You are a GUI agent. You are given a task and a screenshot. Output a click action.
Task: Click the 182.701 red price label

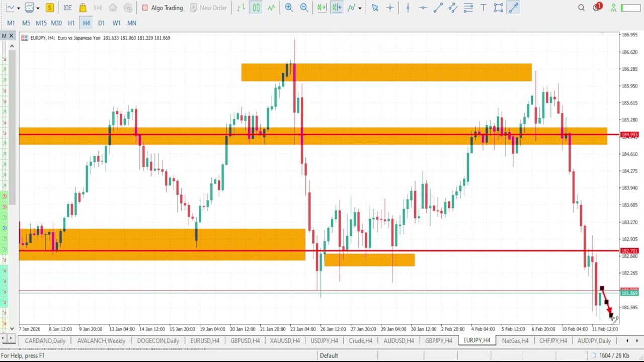coord(629,250)
